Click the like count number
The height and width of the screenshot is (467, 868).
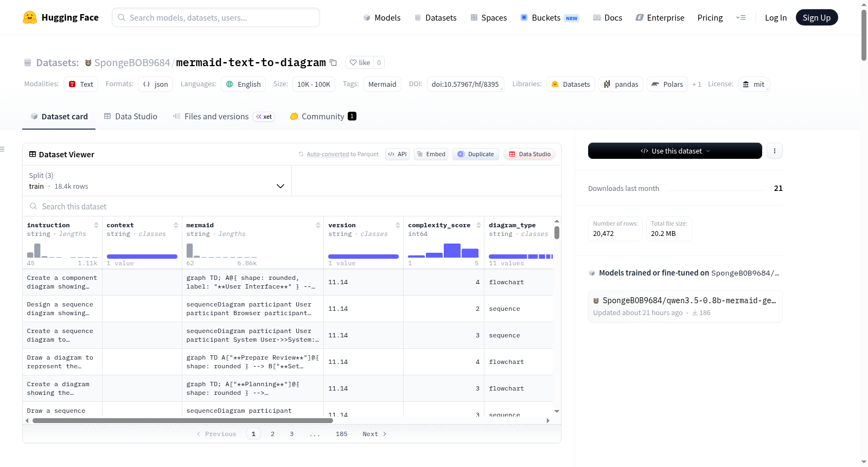[379, 63]
